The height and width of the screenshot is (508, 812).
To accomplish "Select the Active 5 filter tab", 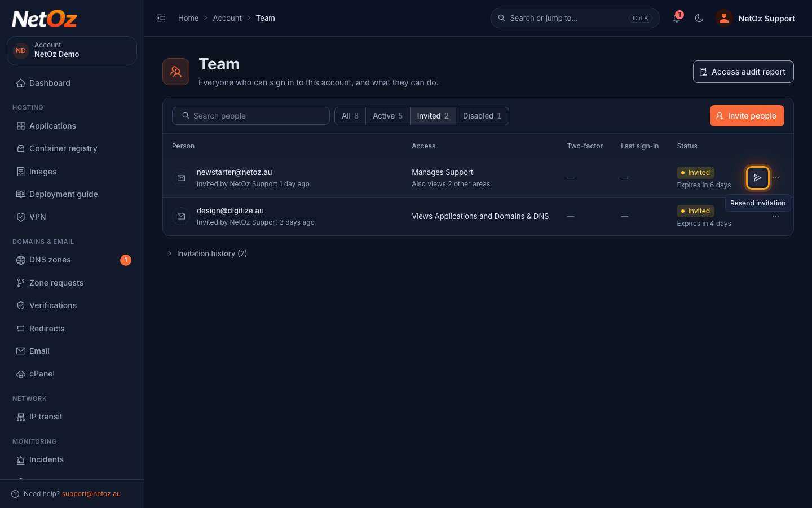I will (388, 116).
